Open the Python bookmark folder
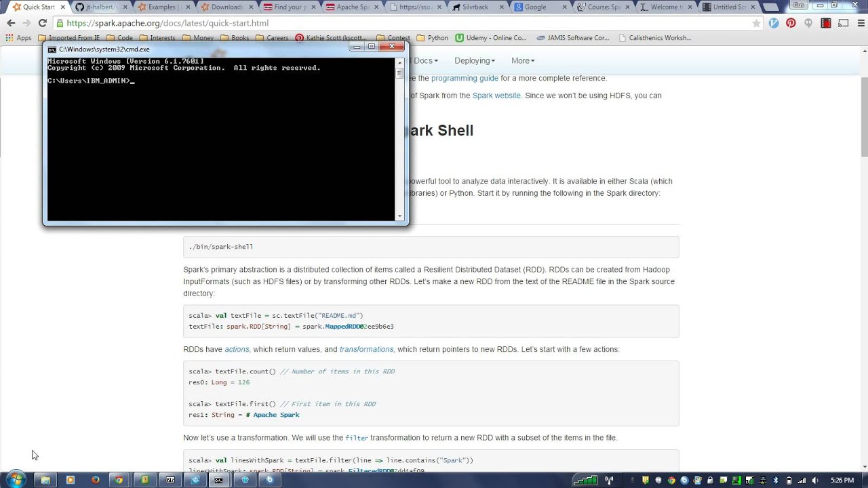This screenshot has height=488, width=868. [x=433, y=38]
